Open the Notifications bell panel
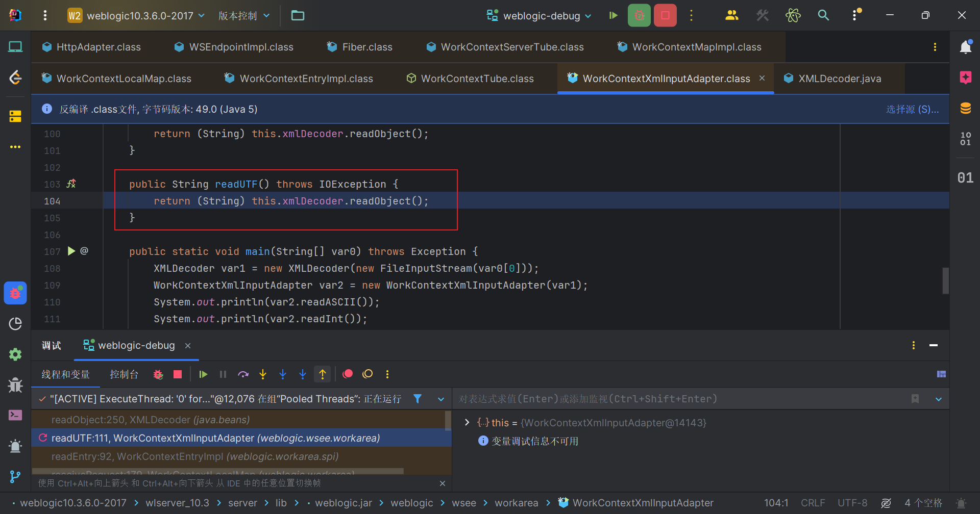980x514 pixels. [965, 47]
